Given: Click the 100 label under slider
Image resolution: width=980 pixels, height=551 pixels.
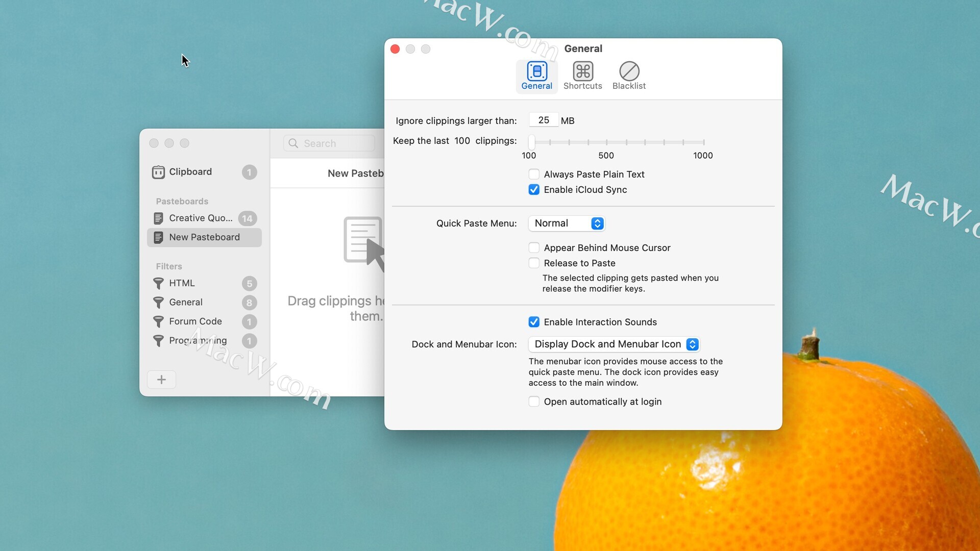Looking at the screenshot, I should (x=529, y=156).
